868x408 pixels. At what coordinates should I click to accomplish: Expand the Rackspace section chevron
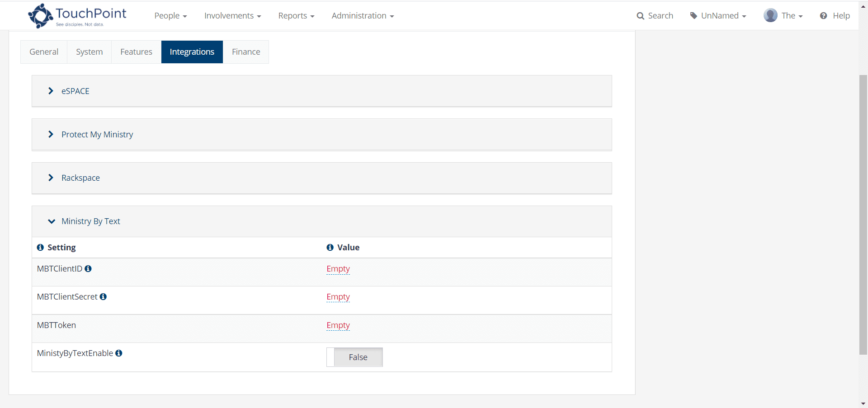point(51,178)
